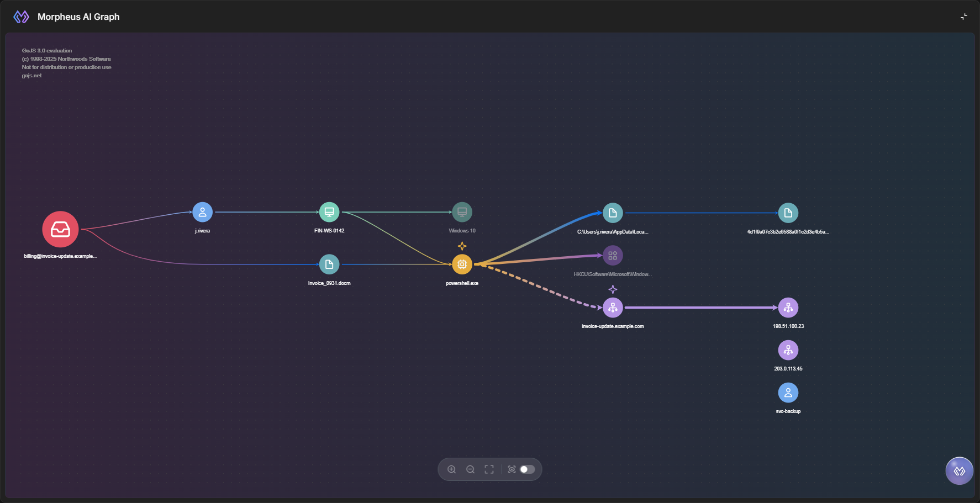This screenshot has height=503, width=980.
Task: Fit the graph to screen
Action: coord(489,469)
